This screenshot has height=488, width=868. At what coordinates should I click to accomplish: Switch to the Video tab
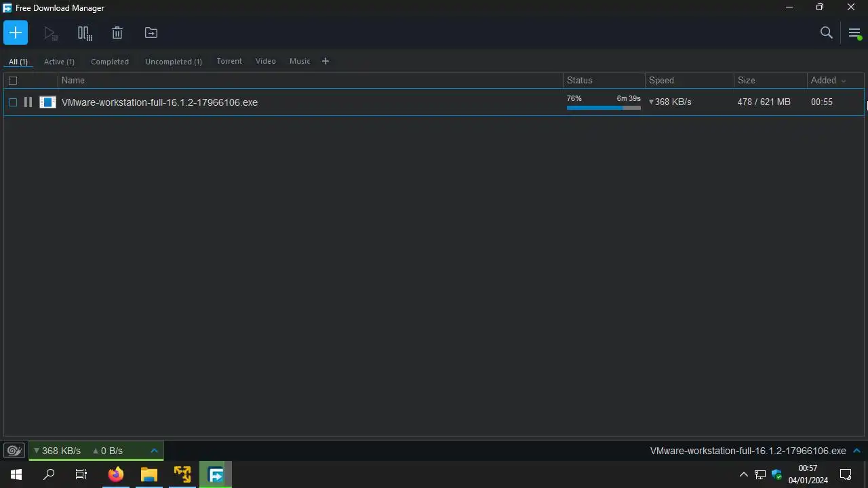pyautogui.click(x=266, y=61)
